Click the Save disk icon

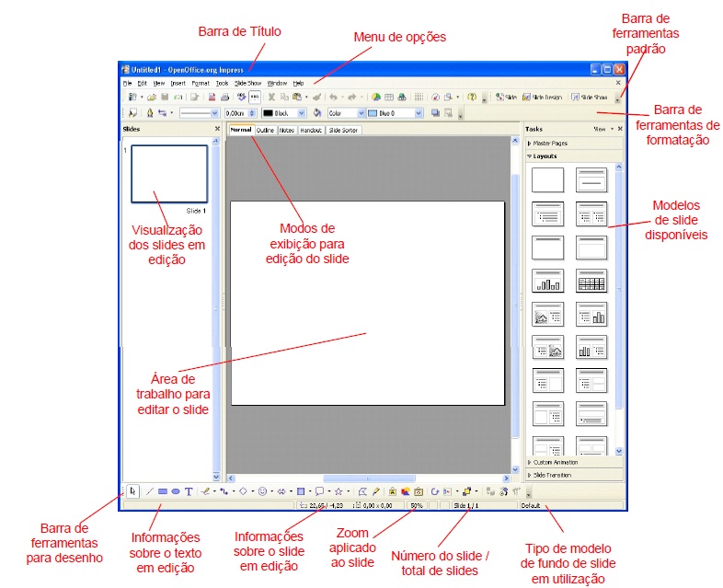[x=165, y=97]
